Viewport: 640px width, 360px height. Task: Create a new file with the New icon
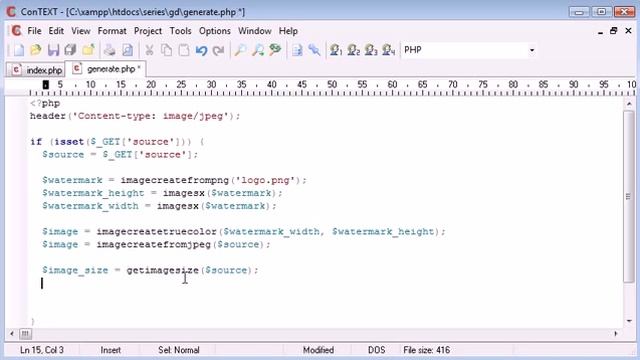pyautogui.click(x=18, y=50)
